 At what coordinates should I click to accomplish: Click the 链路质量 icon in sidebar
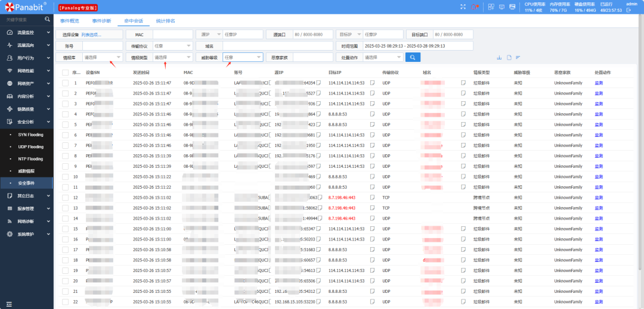[10, 109]
